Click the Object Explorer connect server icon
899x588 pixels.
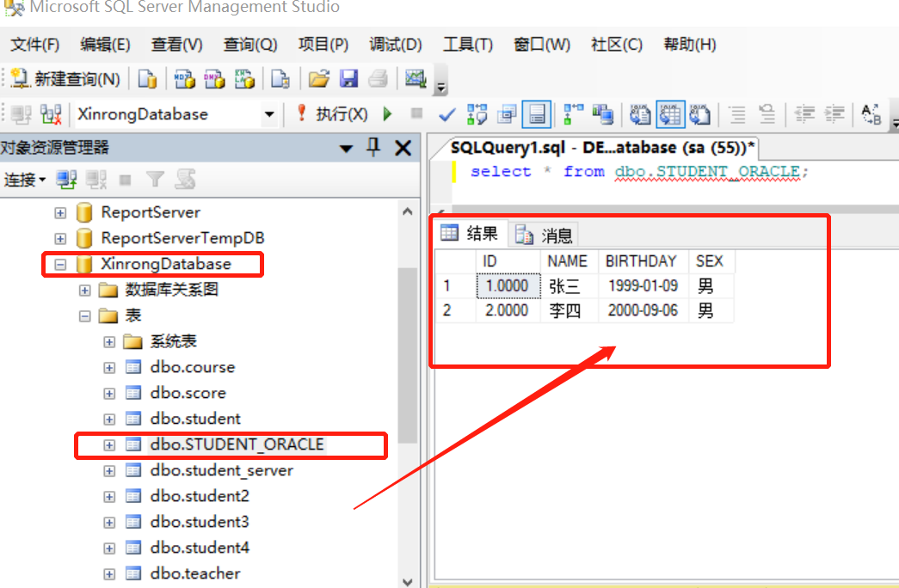click(66, 180)
